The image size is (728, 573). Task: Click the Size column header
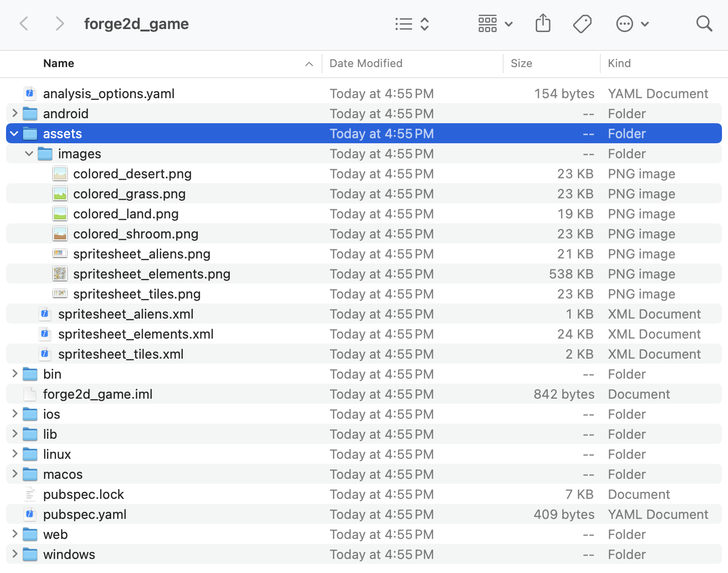tap(521, 63)
